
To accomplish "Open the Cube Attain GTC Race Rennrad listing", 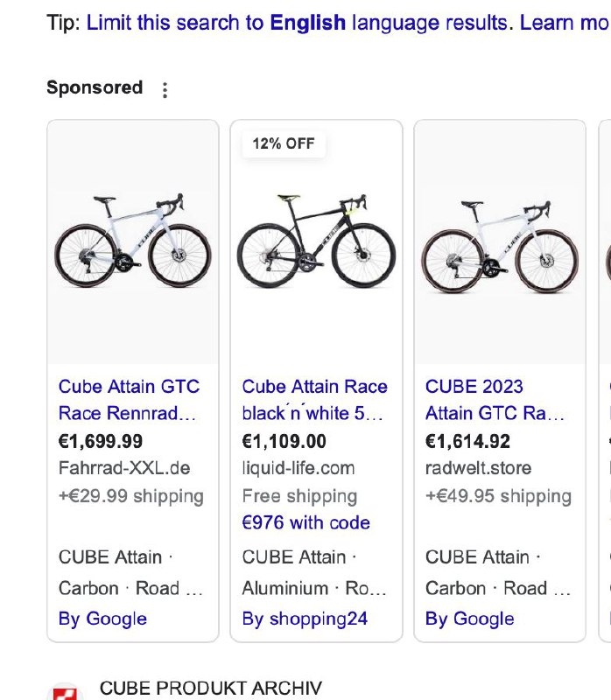I will click(x=129, y=399).
